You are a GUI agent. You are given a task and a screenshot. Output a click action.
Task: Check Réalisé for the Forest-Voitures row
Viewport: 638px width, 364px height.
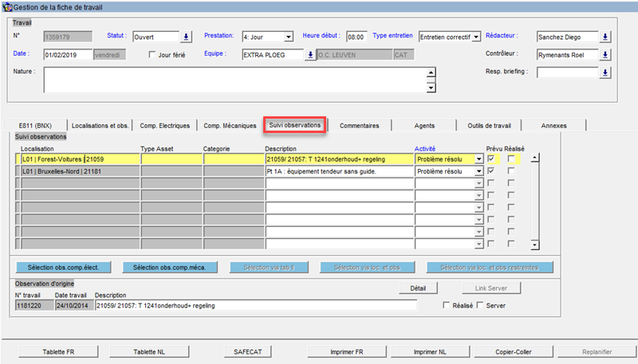pos(511,159)
